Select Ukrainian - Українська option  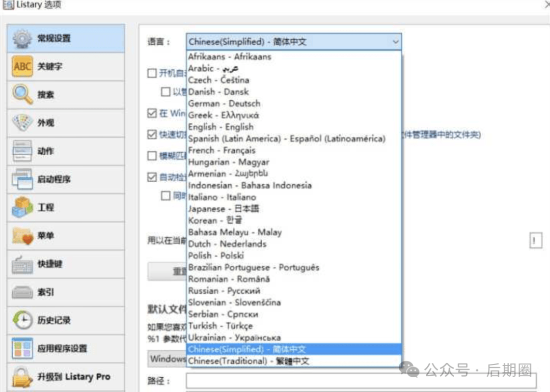294,338
